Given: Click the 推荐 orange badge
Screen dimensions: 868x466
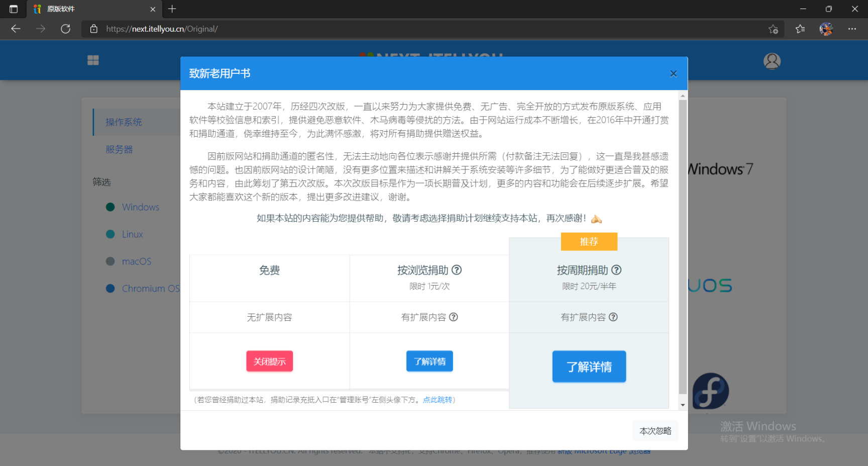Looking at the screenshot, I should click(589, 241).
